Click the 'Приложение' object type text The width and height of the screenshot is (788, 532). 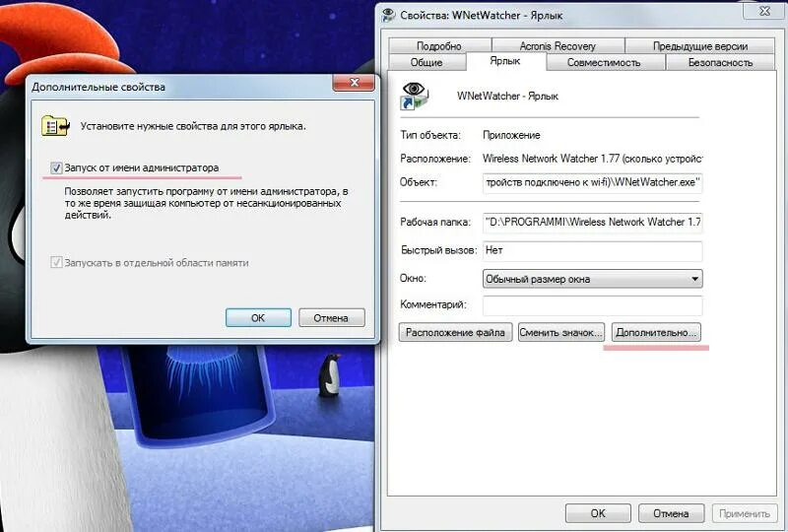[511, 135]
